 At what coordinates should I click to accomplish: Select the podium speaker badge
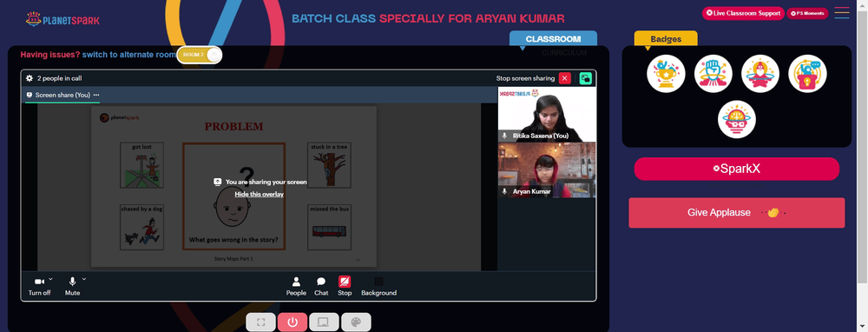(807, 74)
